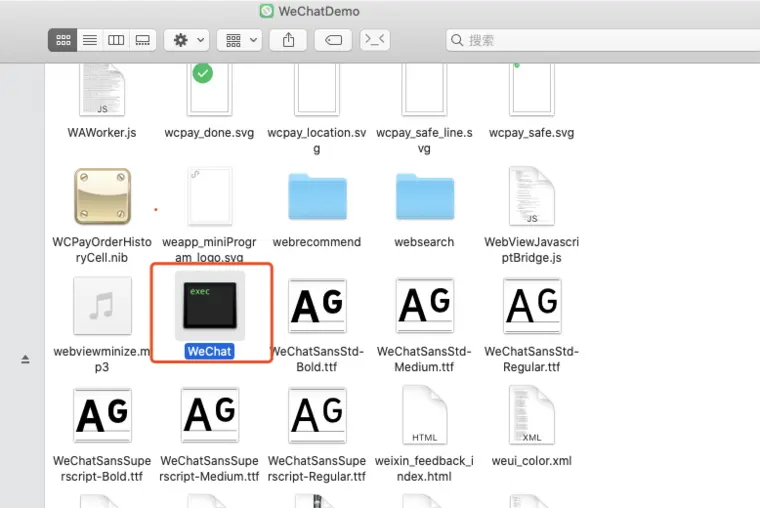Select the WeChatSansStd-Regular.ttf font icon
The image size is (760, 508).
[x=532, y=306]
